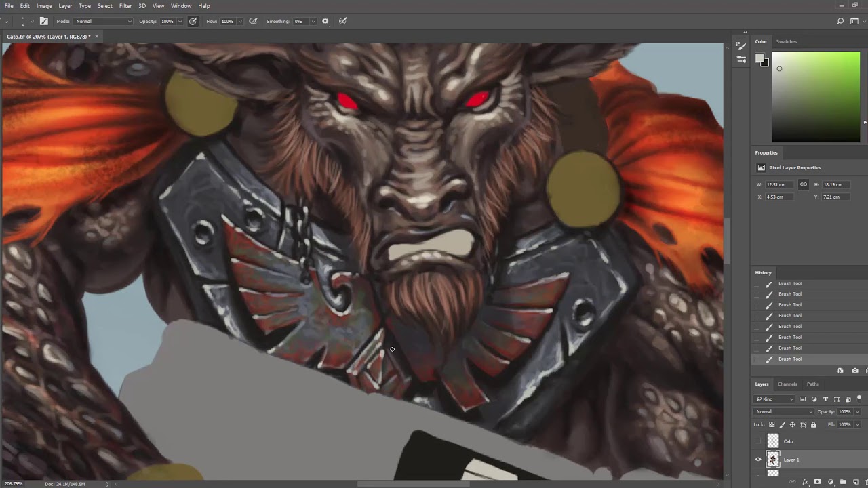Filter layers by shape layers icon
868x488 pixels.
click(837, 399)
